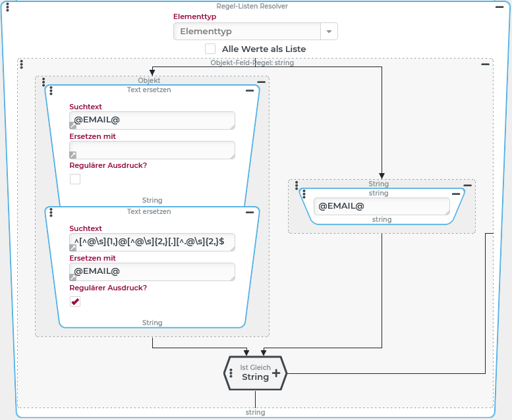Collapse the Objekt-Feld-Regel: string section
The width and height of the screenshot is (512, 420).
[485, 64]
